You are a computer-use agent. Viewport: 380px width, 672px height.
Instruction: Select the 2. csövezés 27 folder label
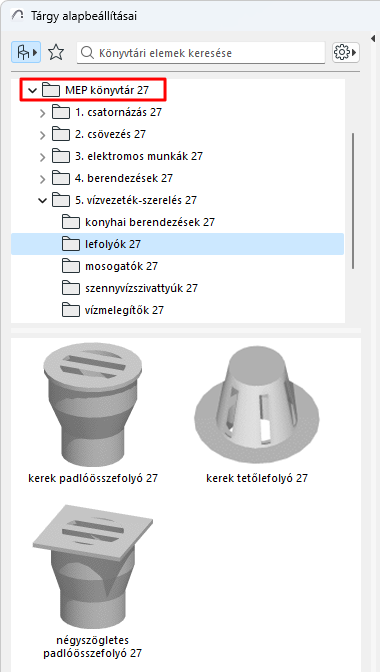tap(111, 135)
